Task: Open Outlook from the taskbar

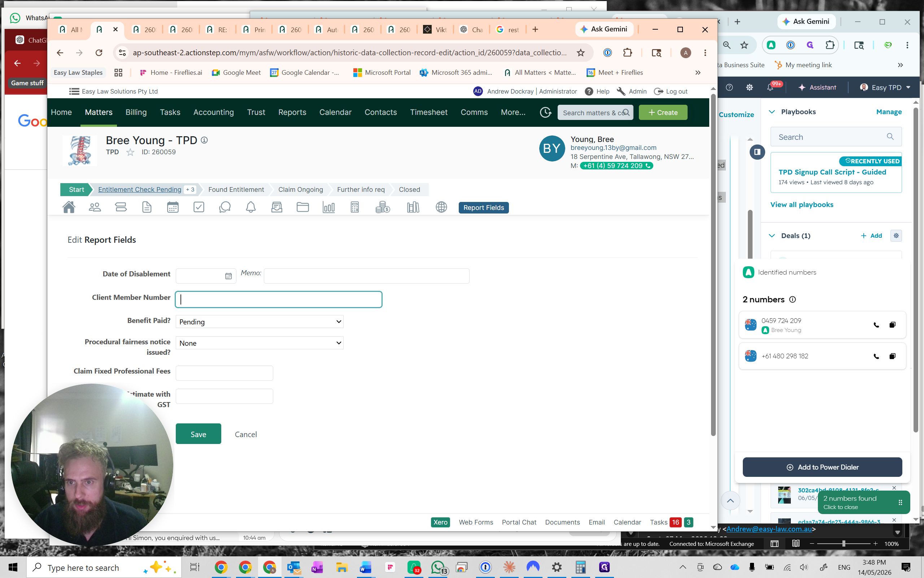Action: tap(294, 567)
